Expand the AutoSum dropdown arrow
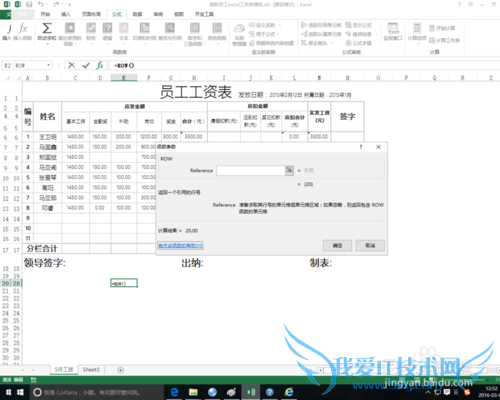This screenshot has width=500, height=400. point(47,43)
